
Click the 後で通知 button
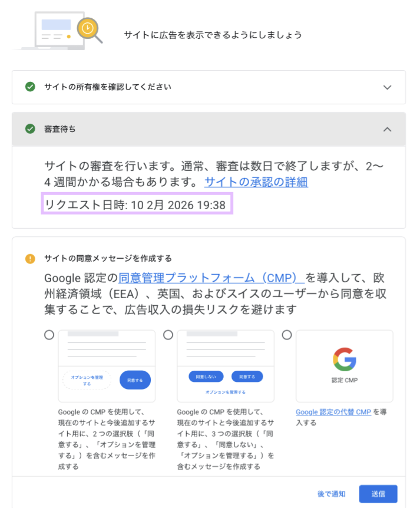click(x=331, y=493)
